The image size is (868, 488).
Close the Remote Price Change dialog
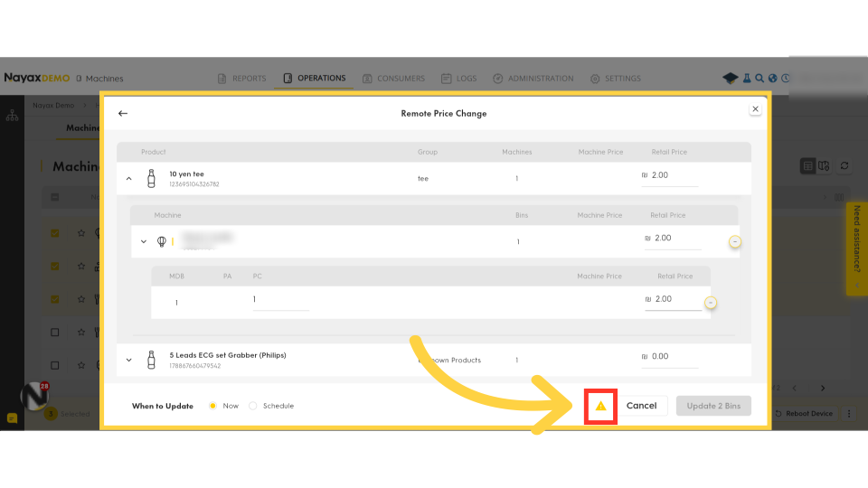(x=755, y=109)
